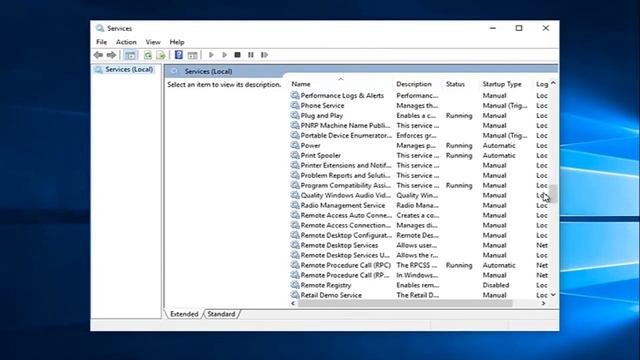Select the Phone Service gear icon
The image size is (640, 360).
[x=295, y=105]
